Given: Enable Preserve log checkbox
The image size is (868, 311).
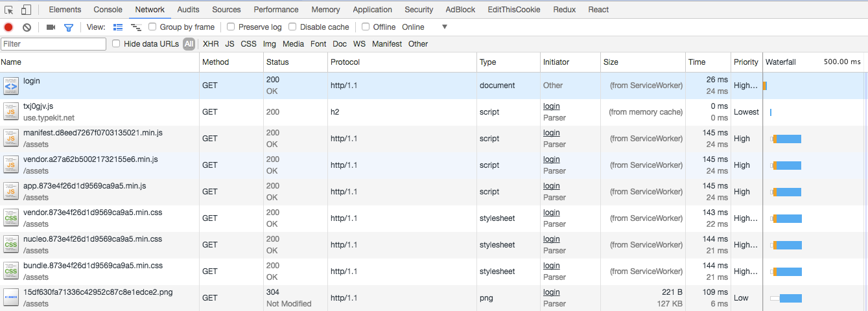Looking at the screenshot, I should click(x=231, y=27).
